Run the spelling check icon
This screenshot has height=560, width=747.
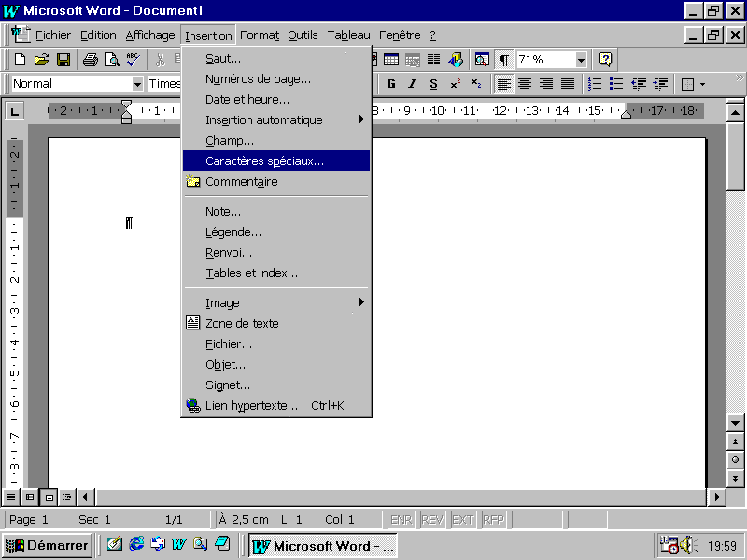tap(133, 60)
